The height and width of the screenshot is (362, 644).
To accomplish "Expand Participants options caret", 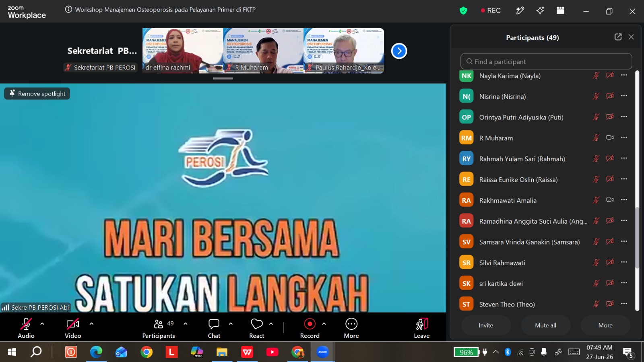I will click(x=185, y=323).
